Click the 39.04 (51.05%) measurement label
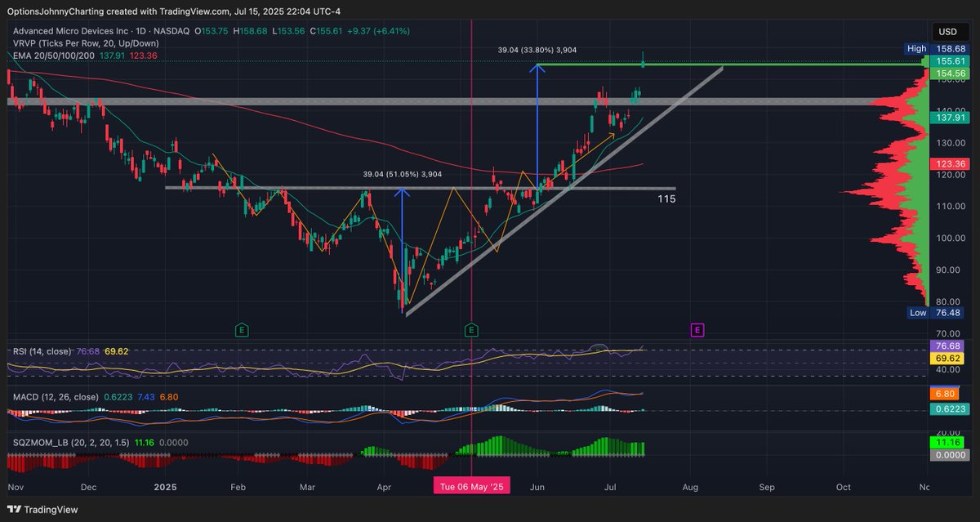The height and width of the screenshot is (522, 980). click(402, 174)
